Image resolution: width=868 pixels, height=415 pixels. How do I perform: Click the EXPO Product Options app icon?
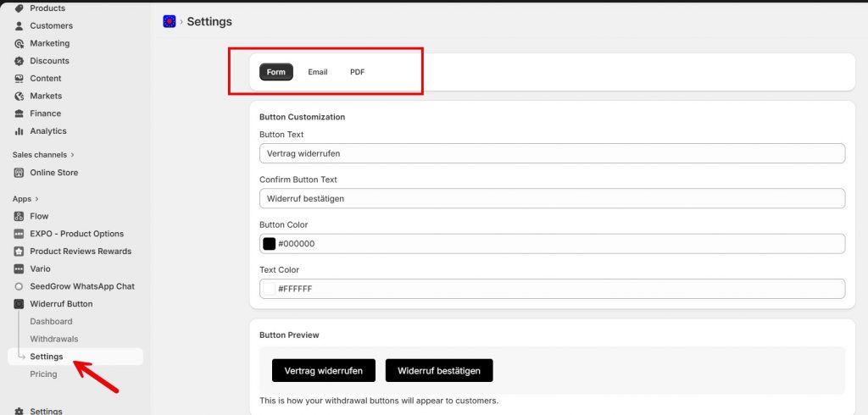pyautogui.click(x=19, y=234)
